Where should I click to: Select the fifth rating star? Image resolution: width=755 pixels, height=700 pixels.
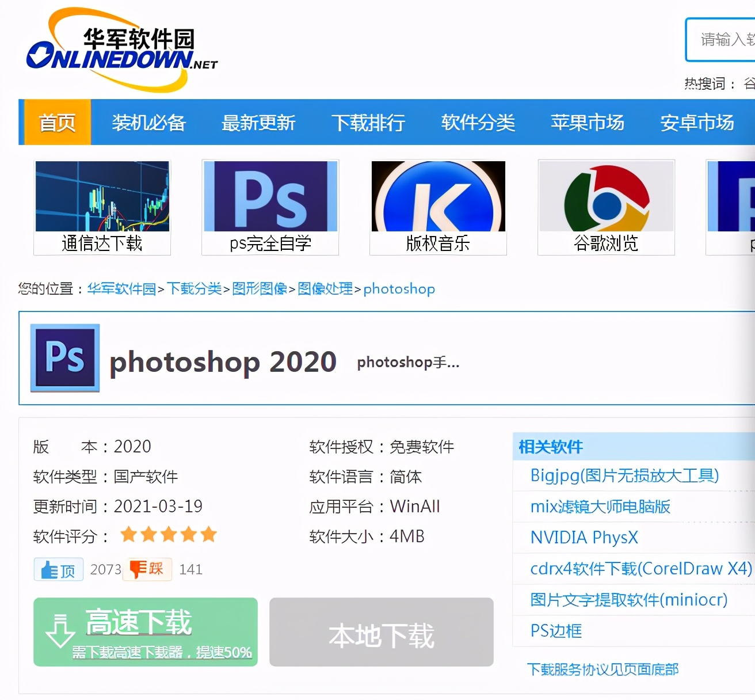(209, 534)
